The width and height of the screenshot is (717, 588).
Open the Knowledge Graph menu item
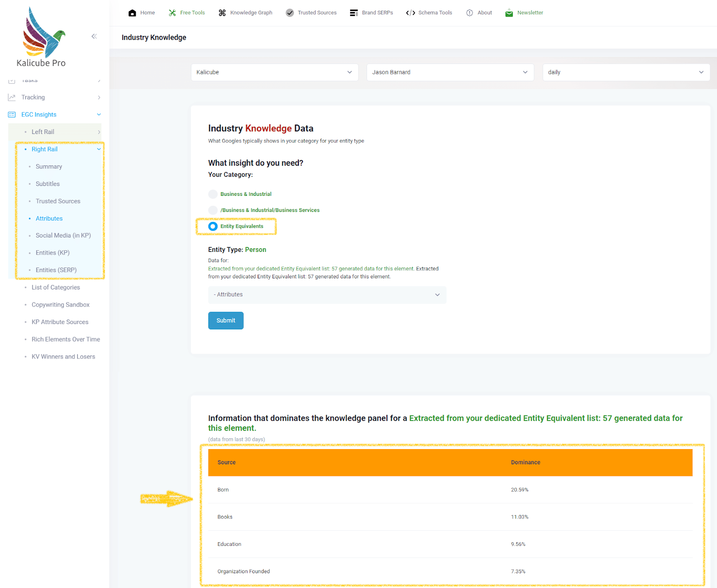coord(251,13)
